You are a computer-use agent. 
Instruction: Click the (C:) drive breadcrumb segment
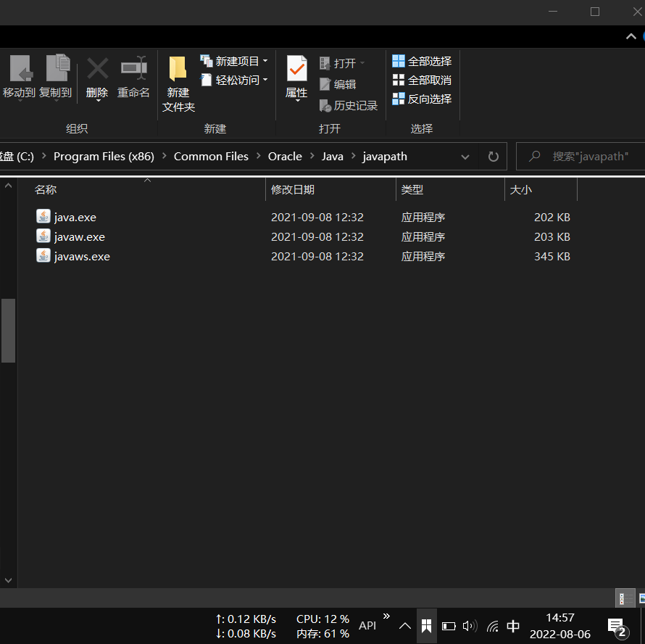(17, 157)
